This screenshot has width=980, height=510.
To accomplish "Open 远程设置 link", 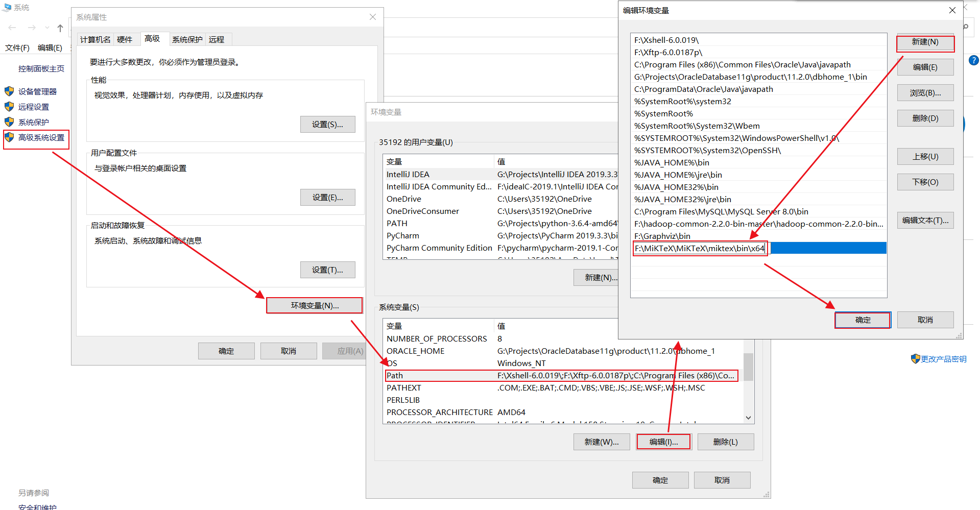I will pyautogui.click(x=34, y=107).
